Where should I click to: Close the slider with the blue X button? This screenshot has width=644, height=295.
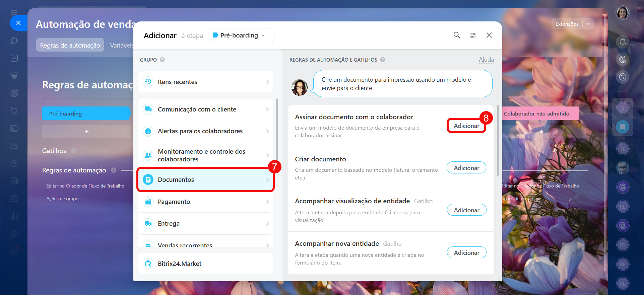coord(18,23)
